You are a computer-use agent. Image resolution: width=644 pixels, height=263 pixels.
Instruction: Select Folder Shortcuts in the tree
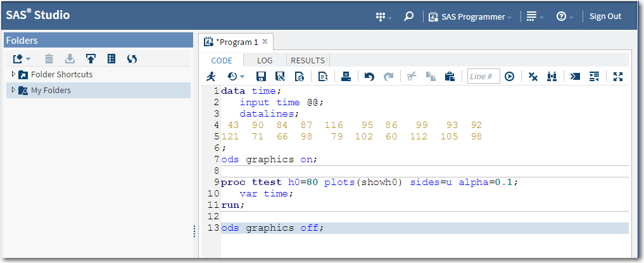click(x=61, y=74)
